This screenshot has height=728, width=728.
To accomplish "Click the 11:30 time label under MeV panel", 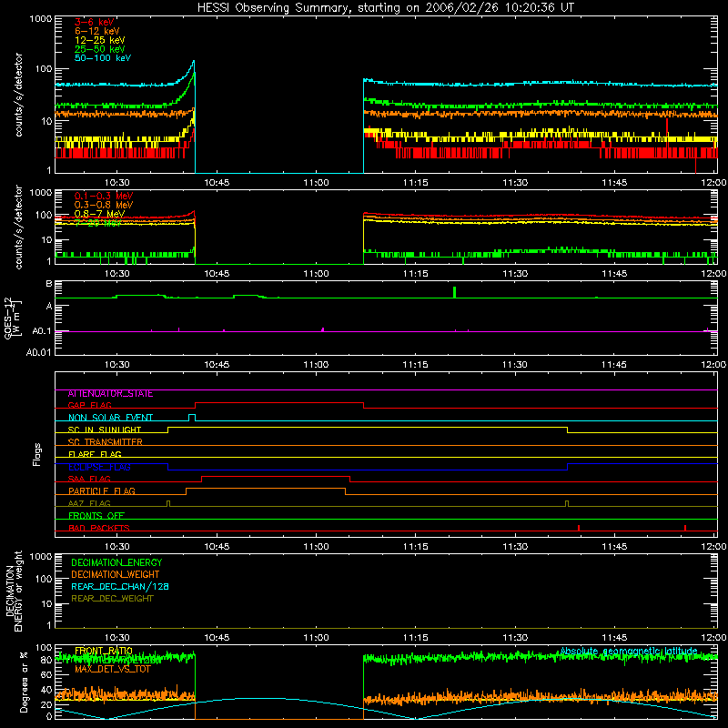I will [x=515, y=274].
